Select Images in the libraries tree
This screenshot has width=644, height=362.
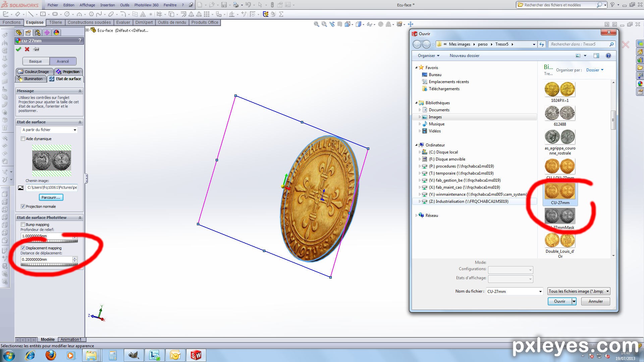[435, 117]
